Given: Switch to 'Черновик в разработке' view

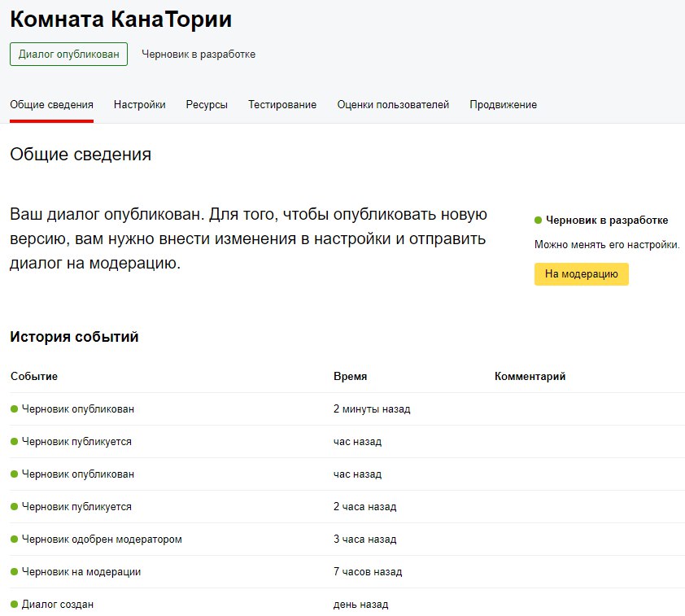Looking at the screenshot, I should pyautogui.click(x=199, y=55).
